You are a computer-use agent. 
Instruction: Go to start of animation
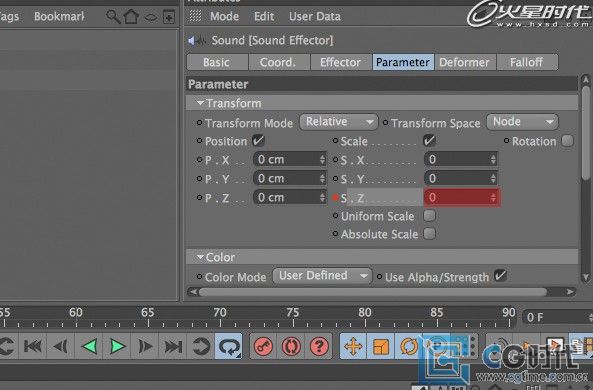coord(33,346)
